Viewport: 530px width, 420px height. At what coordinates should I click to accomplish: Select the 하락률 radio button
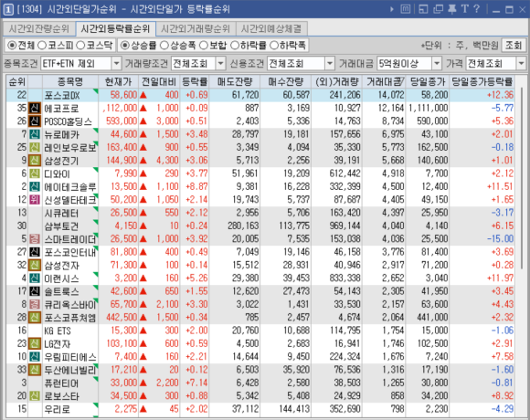tap(235, 46)
